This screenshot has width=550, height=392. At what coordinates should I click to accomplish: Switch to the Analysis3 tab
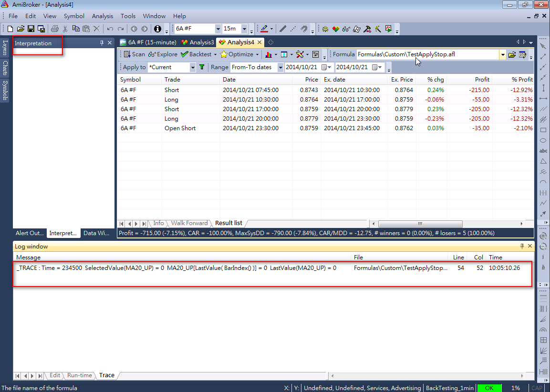point(198,42)
